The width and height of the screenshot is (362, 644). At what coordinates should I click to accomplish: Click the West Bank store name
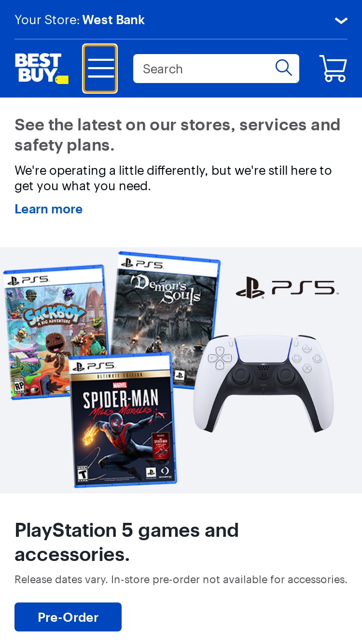pyautogui.click(x=113, y=20)
